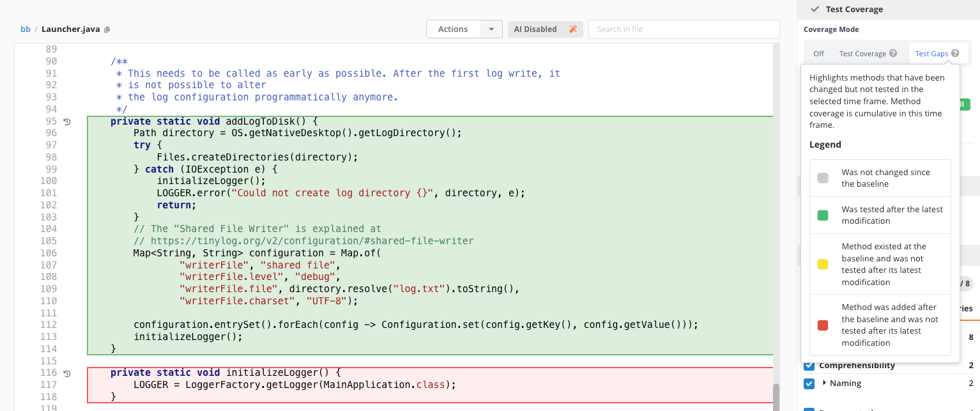The width and height of the screenshot is (980, 411).
Task: Open help icon next to Test Coverage mode
Action: coord(893,54)
